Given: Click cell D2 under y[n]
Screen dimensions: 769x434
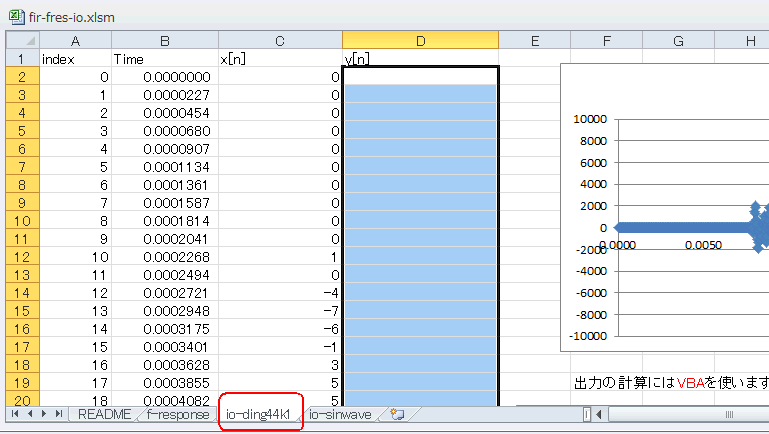Looking at the screenshot, I should 420,76.
